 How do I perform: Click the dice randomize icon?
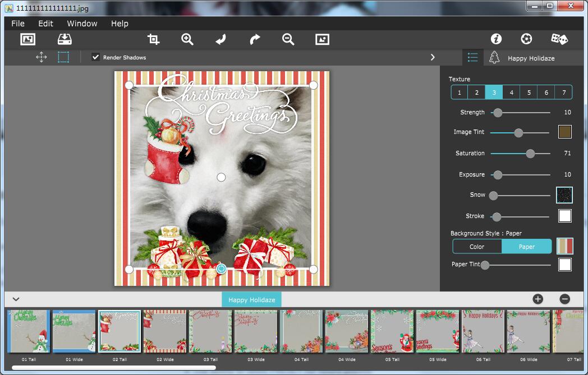click(x=559, y=39)
